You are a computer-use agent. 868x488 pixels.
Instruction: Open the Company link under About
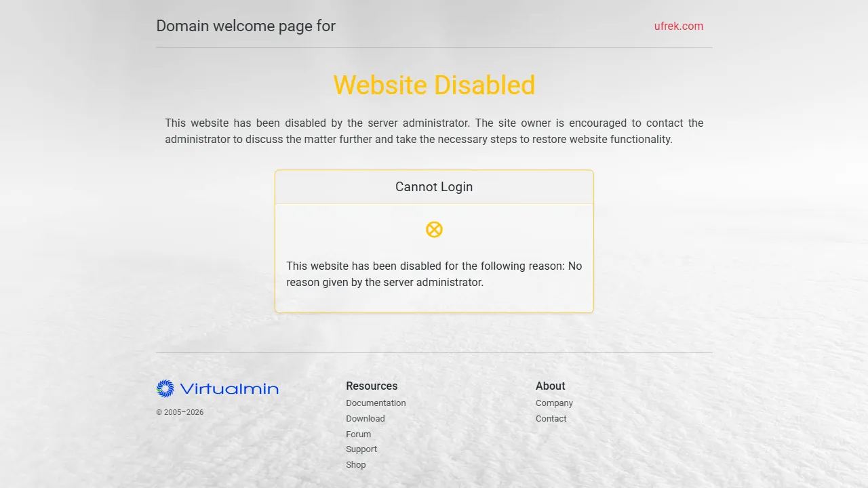tap(554, 403)
